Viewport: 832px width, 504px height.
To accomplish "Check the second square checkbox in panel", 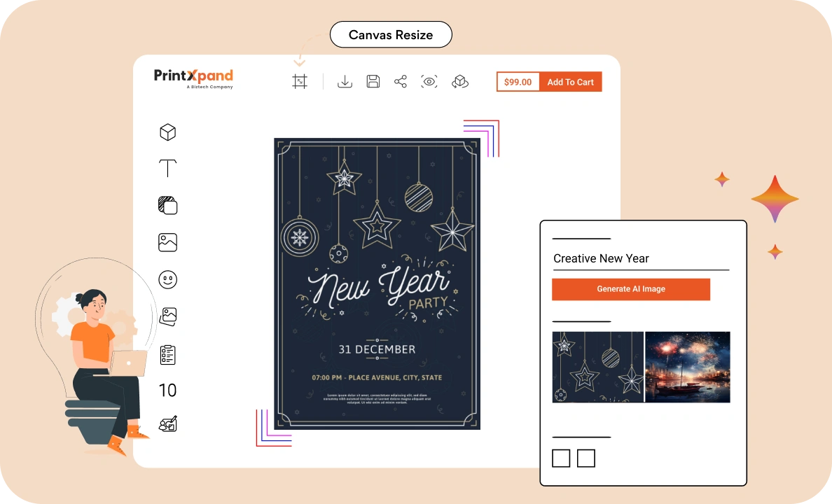I will coord(585,458).
